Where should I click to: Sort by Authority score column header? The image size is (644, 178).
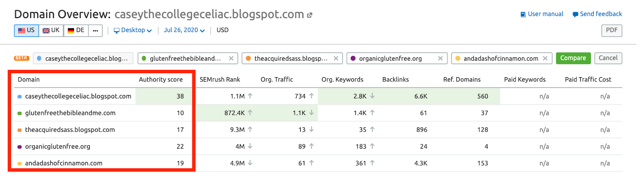(x=161, y=80)
